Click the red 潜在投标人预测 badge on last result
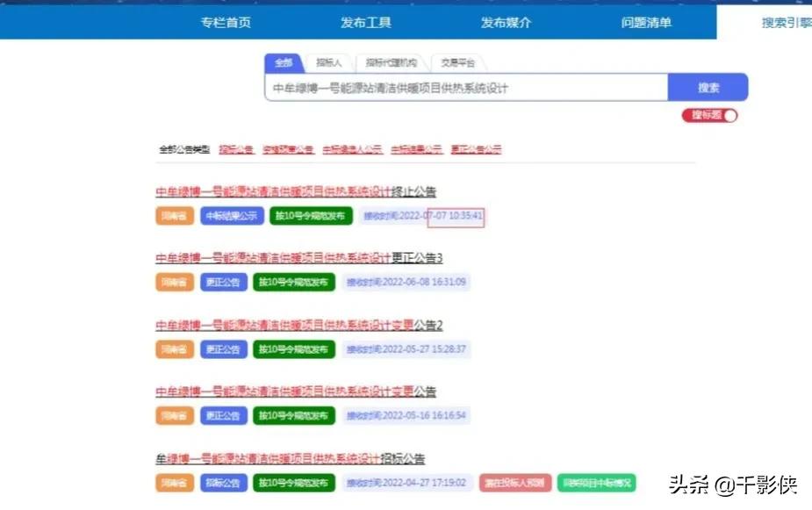The height and width of the screenshot is (510, 812). click(x=518, y=482)
